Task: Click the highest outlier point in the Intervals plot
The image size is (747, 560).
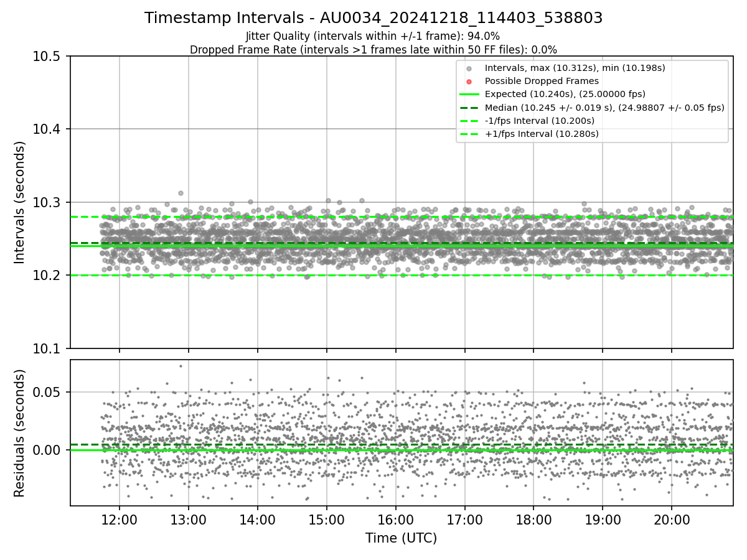Action: click(x=181, y=193)
